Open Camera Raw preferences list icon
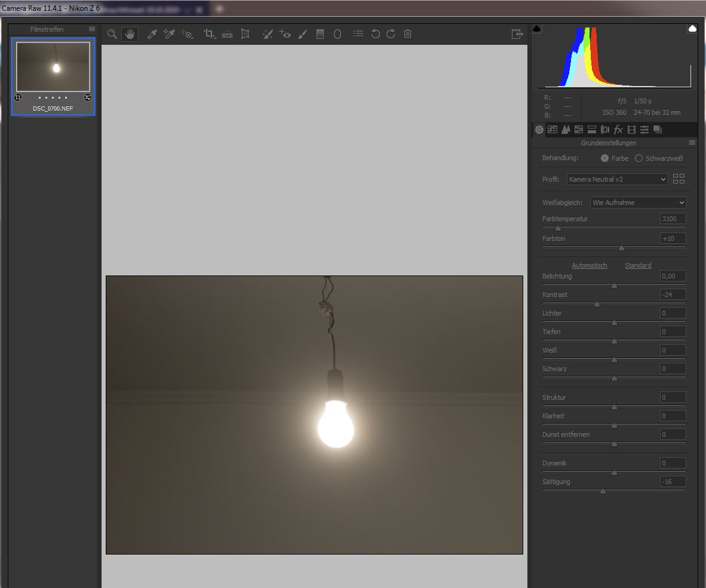This screenshot has width=706, height=588. click(358, 34)
